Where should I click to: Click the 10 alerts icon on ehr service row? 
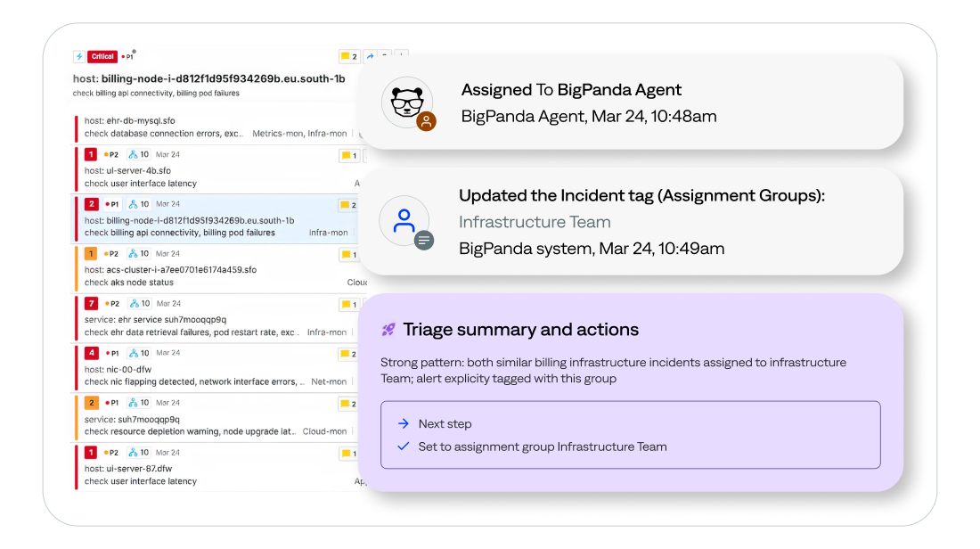pos(140,303)
